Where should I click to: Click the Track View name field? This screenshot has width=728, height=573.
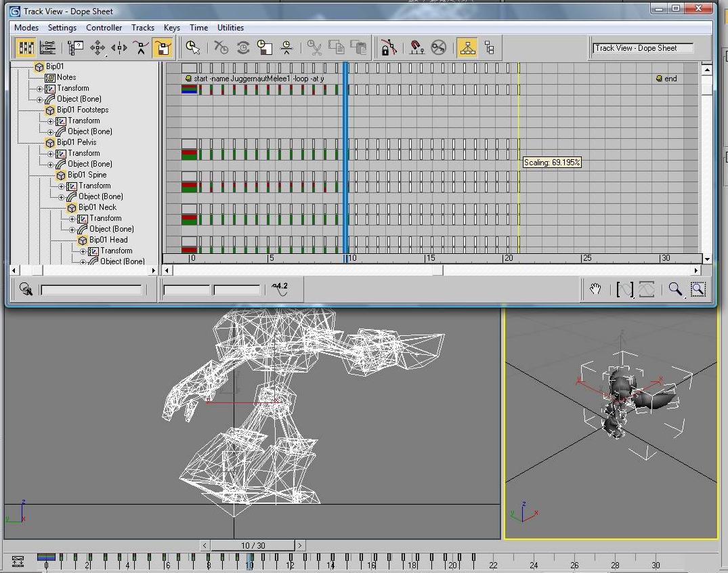pos(643,48)
